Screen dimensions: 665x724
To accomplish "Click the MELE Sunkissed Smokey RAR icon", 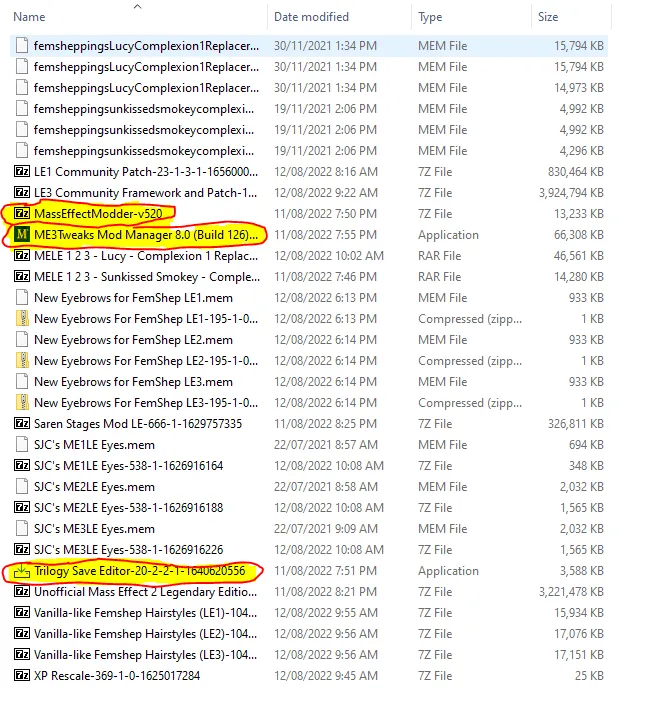I will [x=22, y=277].
